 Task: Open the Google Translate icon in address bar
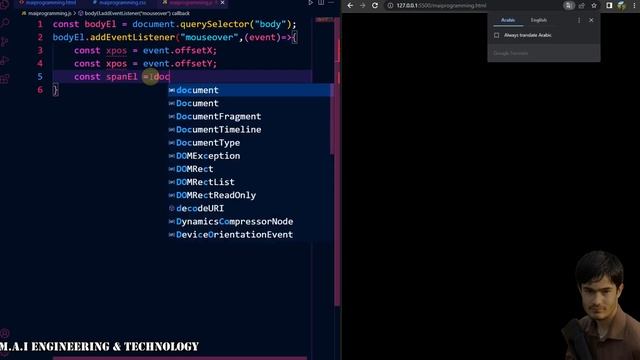tap(569, 6)
